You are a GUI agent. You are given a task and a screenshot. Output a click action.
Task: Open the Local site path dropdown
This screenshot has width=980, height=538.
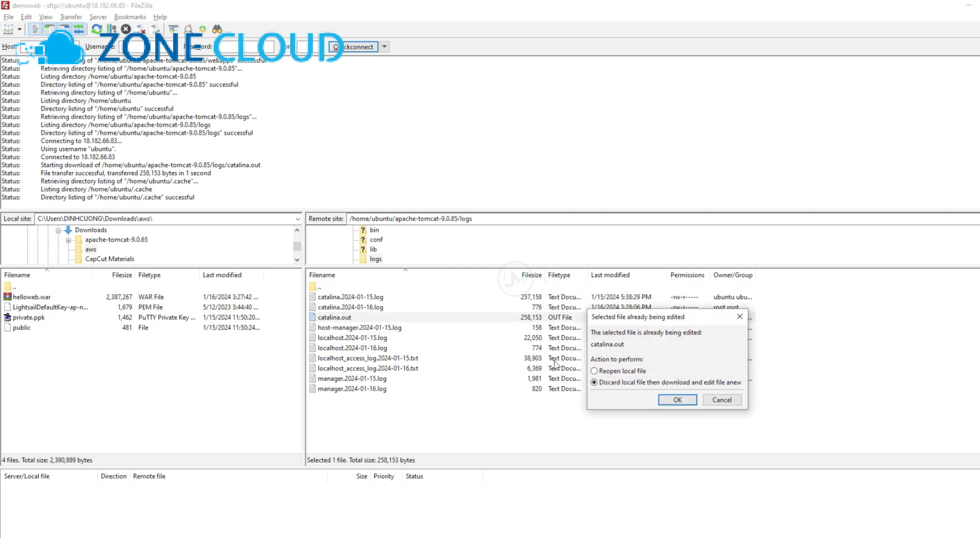tap(297, 219)
